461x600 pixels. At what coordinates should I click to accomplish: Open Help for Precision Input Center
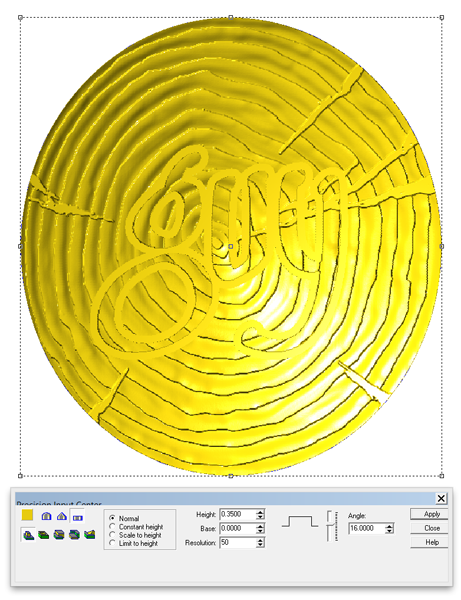click(x=429, y=542)
